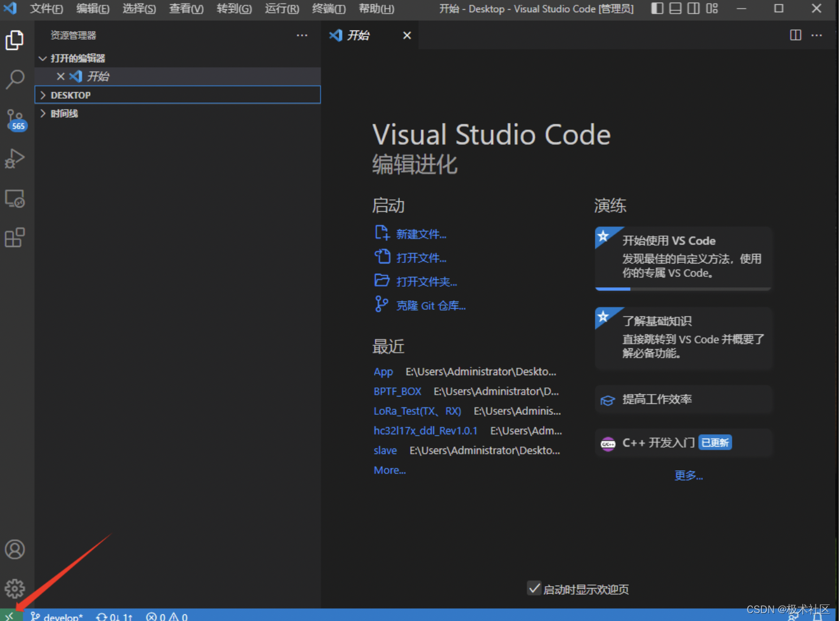Expand the 时间线 section

[178, 113]
